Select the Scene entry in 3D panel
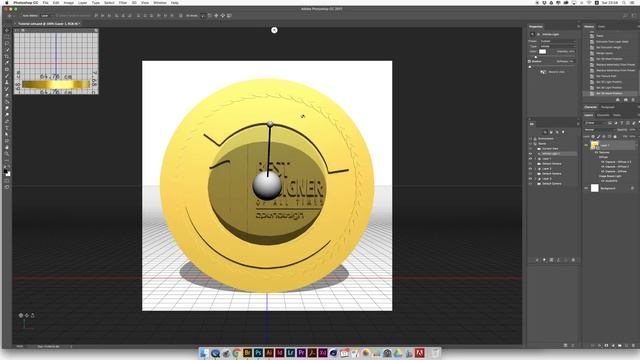 pyautogui.click(x=542, y=144)
